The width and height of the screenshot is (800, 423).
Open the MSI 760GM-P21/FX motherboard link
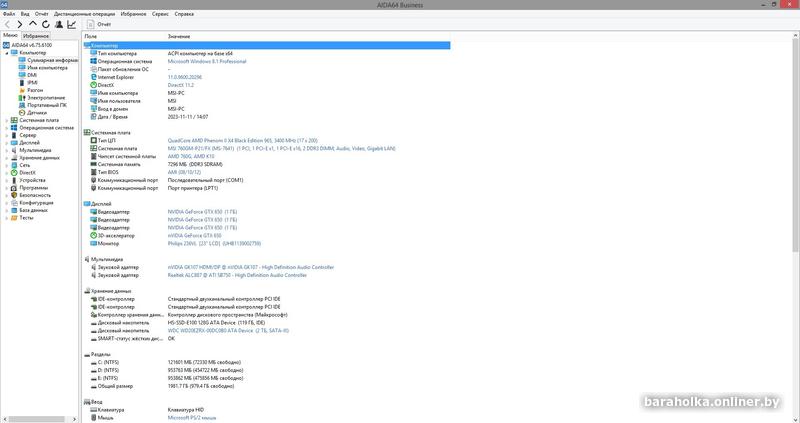click(281, 148)
